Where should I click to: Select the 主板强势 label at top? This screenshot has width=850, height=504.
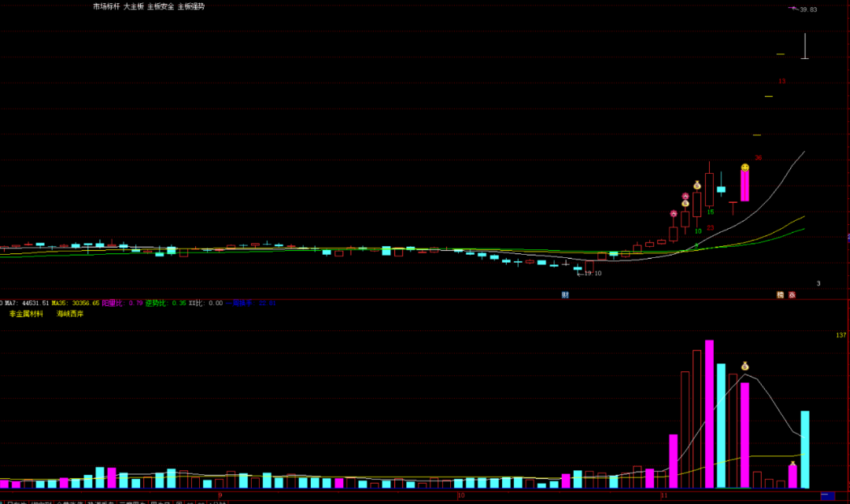tap(191, 6)
